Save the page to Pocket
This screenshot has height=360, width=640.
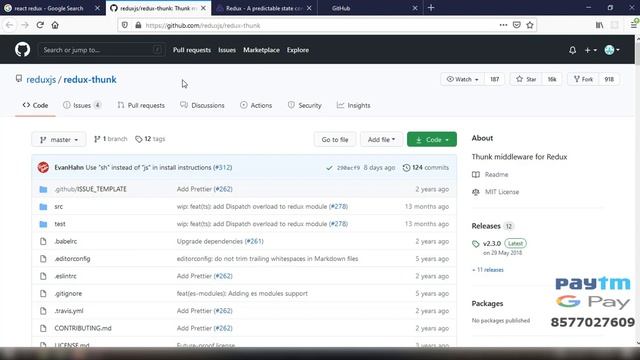(517, 25)
